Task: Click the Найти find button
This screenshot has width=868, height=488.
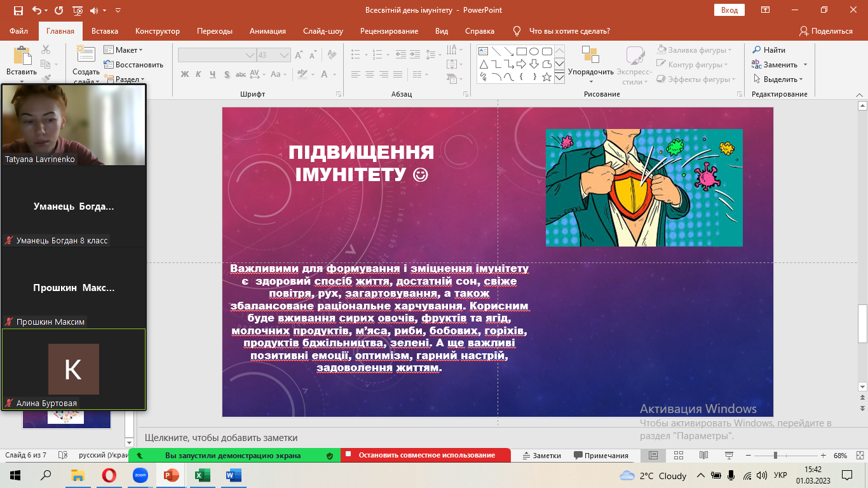Action: pos(769,50)
